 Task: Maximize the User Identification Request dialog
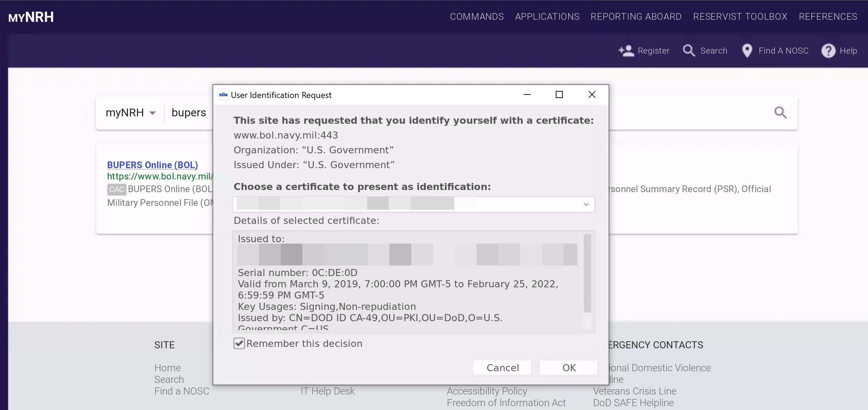559,94
